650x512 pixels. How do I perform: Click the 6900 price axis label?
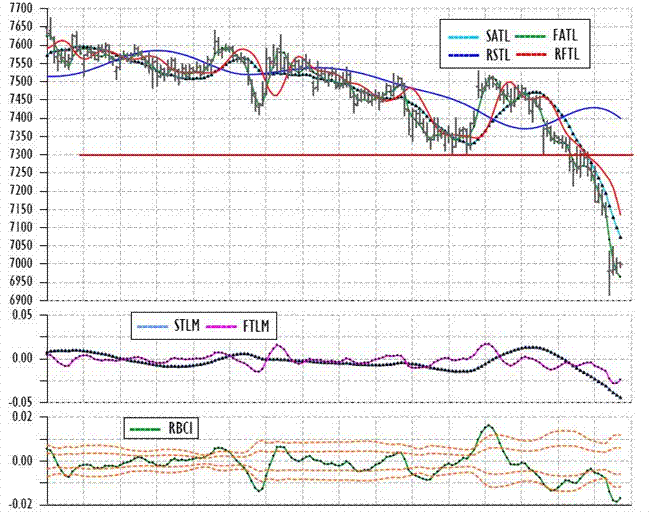tap(21, 300)
